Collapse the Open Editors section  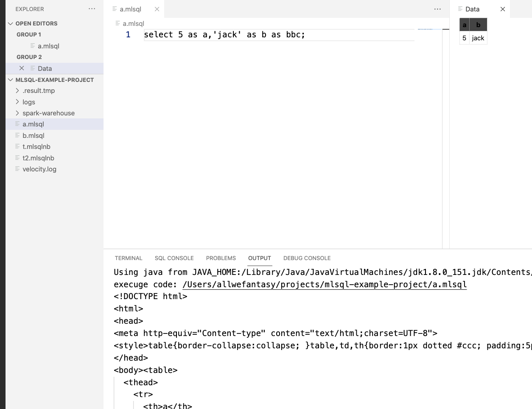(x=11, y=23)
